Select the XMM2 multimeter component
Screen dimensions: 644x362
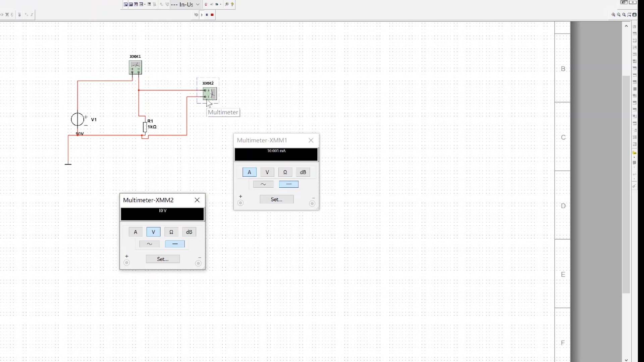210,94
